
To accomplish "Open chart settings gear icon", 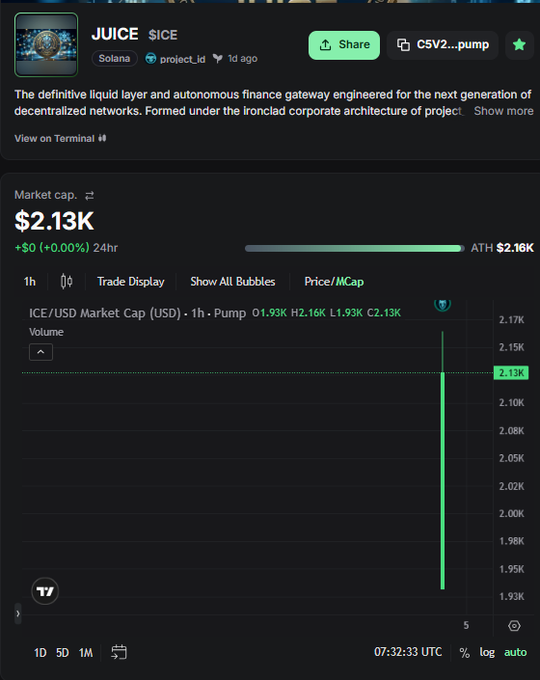I will (514, 626).
